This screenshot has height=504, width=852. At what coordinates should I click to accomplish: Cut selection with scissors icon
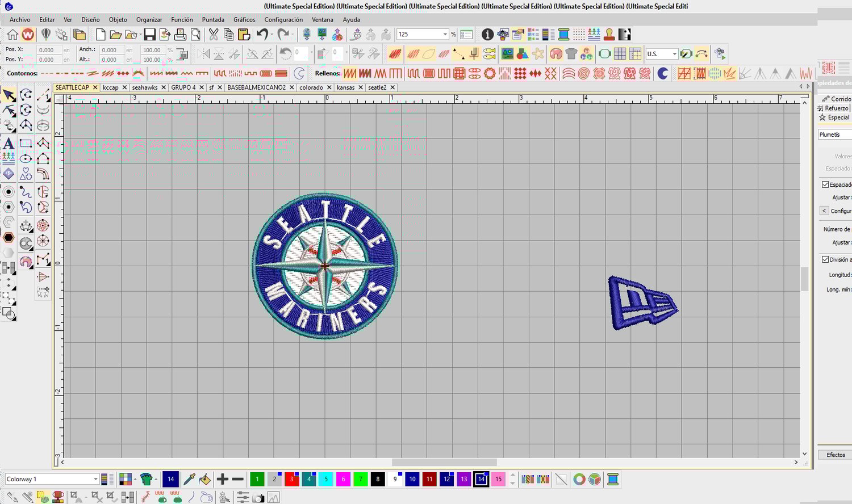(x=214, y=35)
